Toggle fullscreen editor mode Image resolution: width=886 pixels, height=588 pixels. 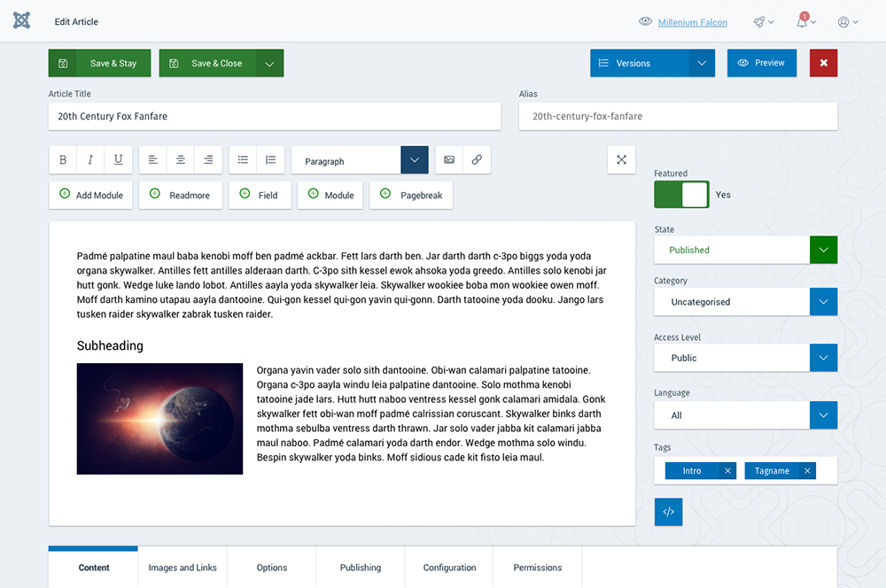point(622,160)
